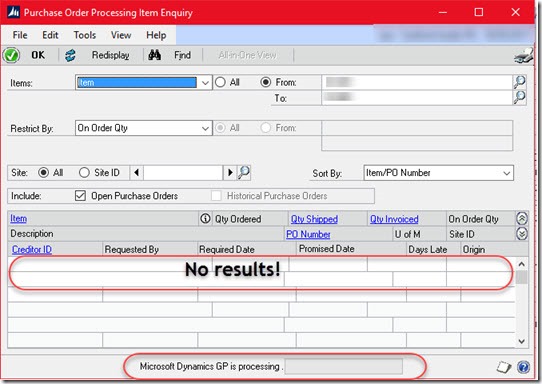Screen dimensions: 542x384
Task: Click the Redisplay button label
Action: [x=110, y=55]
